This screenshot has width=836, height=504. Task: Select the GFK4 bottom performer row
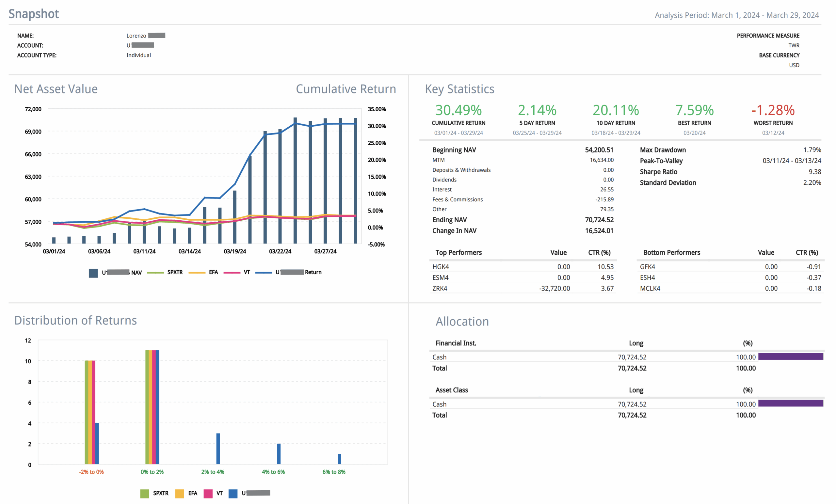(648, 267)
